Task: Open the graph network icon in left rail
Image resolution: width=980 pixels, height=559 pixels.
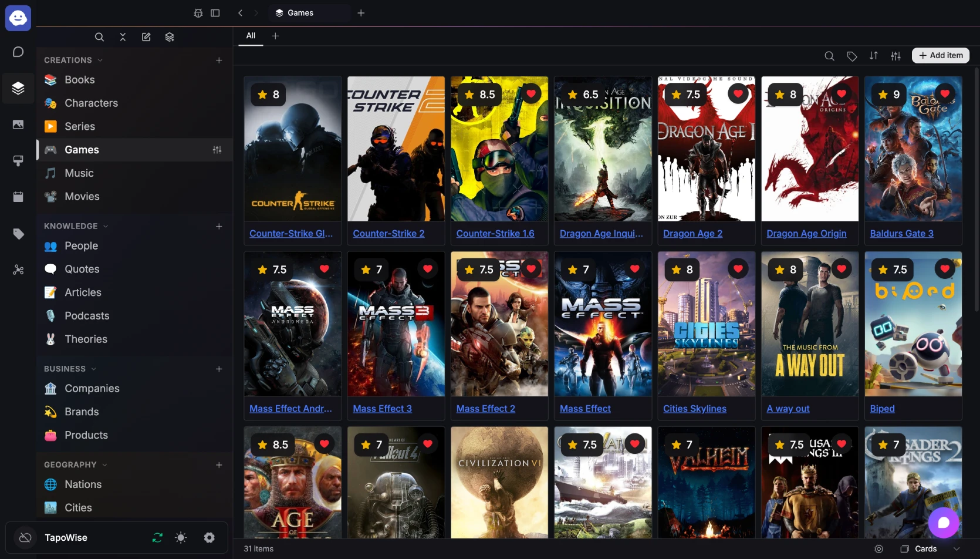Action: pos(18,270)
